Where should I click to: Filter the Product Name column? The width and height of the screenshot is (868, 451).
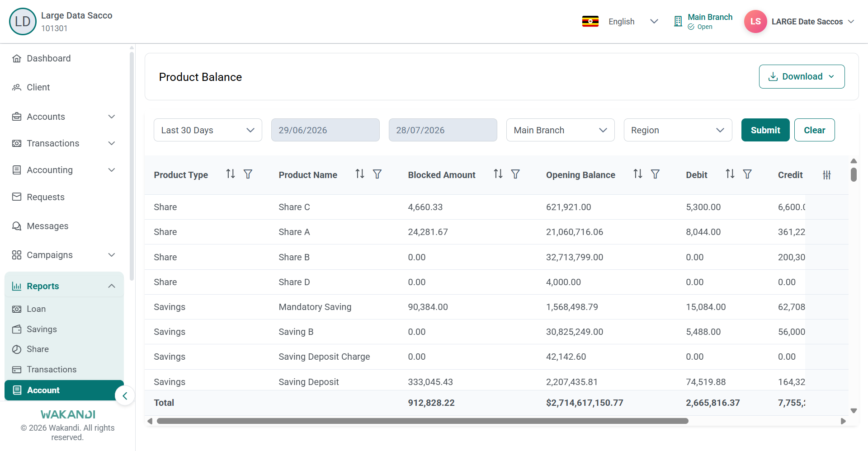377,174
